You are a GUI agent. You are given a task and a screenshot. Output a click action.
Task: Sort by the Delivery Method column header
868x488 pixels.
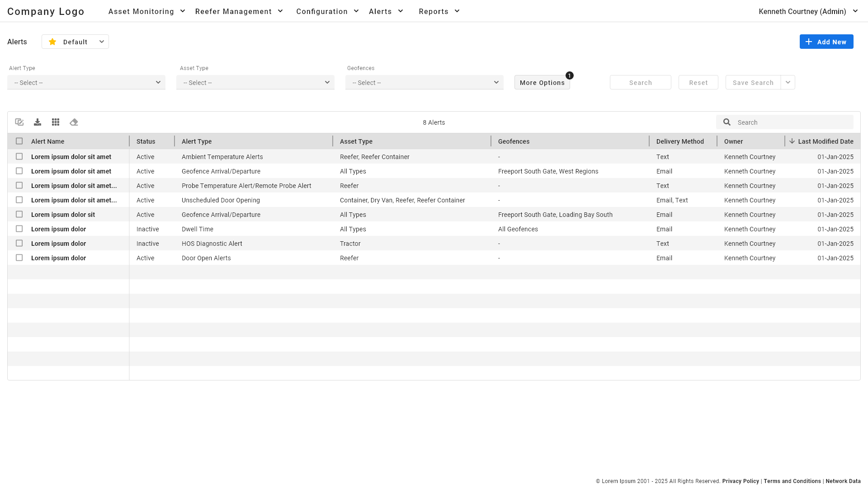point(680,141)
